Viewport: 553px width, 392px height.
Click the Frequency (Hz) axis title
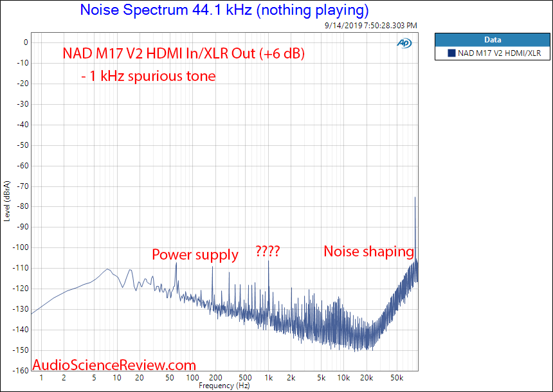224,386
